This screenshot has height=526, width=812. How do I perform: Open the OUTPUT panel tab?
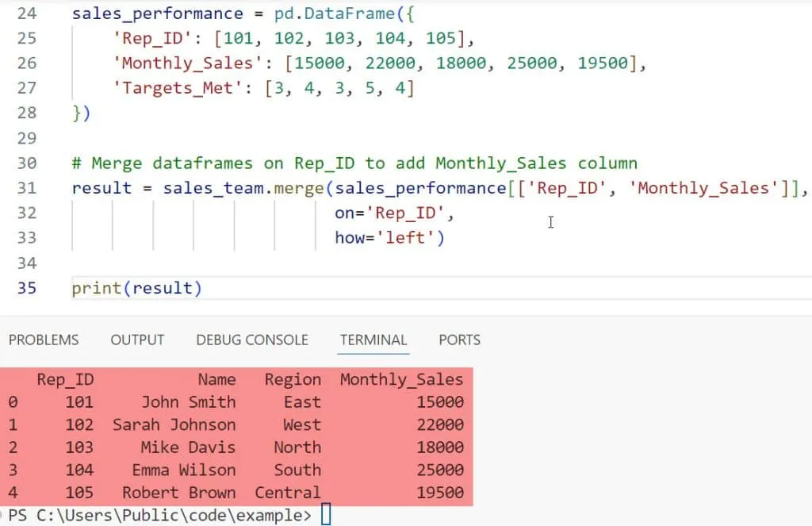[x=137, y=340]
